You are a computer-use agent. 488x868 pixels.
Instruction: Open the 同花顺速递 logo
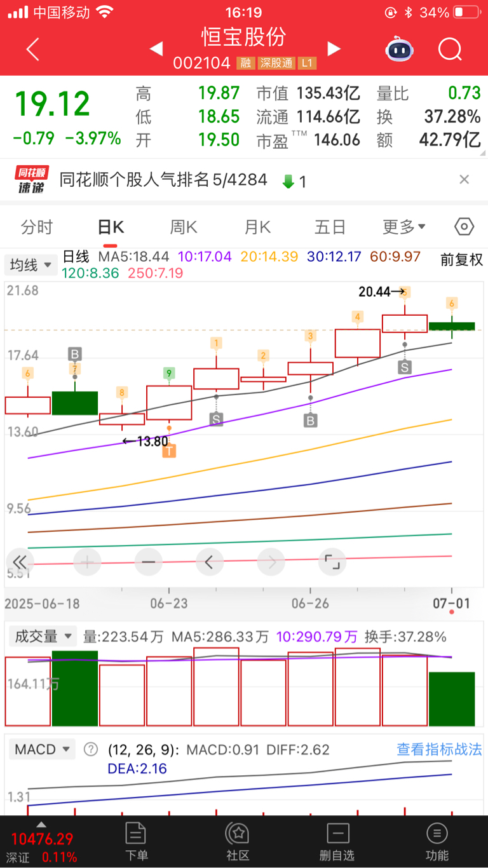pyautogui.click(x=31, y=180)
